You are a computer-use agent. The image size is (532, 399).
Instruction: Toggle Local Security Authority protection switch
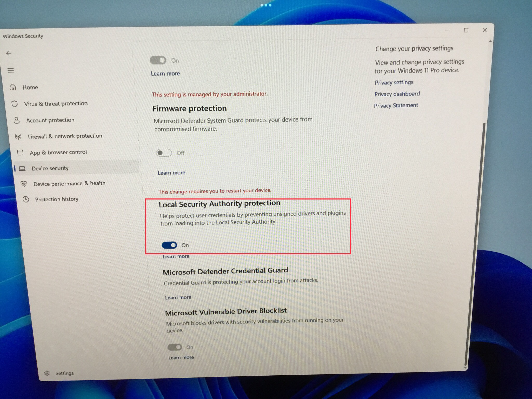coord(169,245)
